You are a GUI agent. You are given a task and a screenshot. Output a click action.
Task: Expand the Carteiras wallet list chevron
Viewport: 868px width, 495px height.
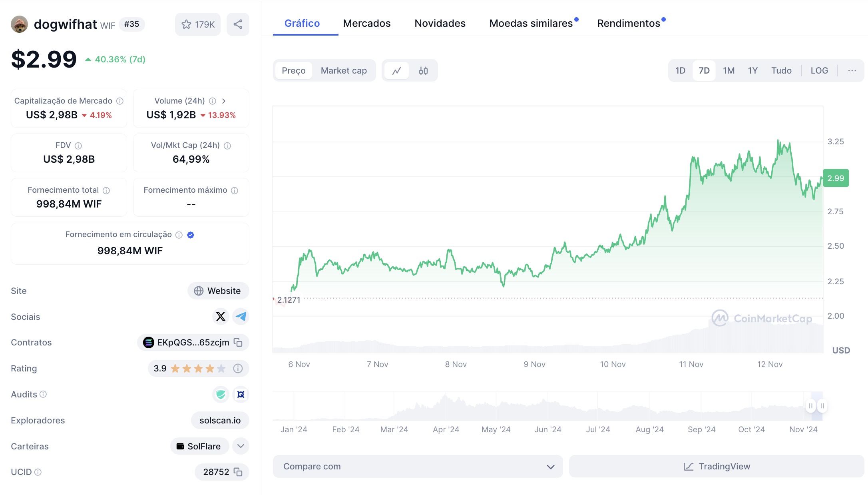(x=241, y=446)
